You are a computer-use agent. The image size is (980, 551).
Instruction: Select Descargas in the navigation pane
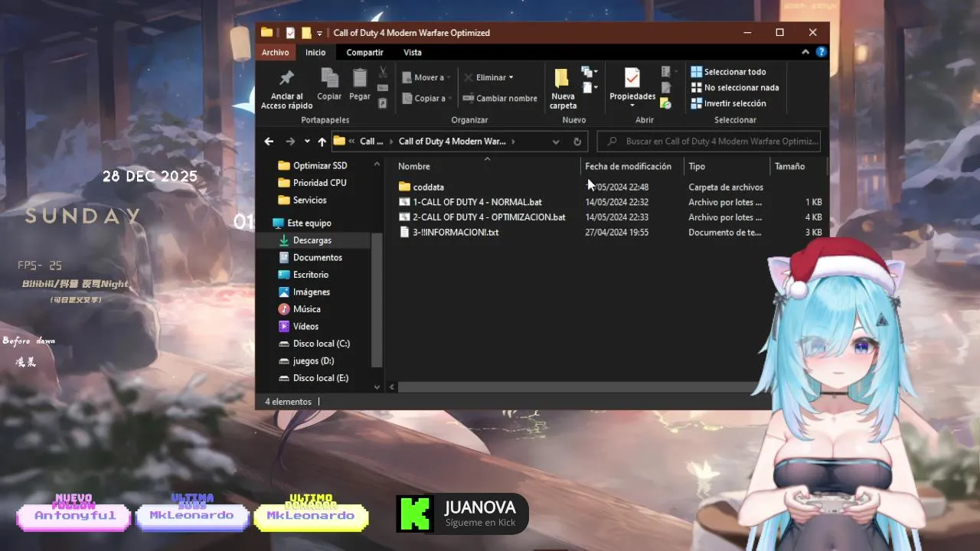pyautogui.click(x=312, y=240)
